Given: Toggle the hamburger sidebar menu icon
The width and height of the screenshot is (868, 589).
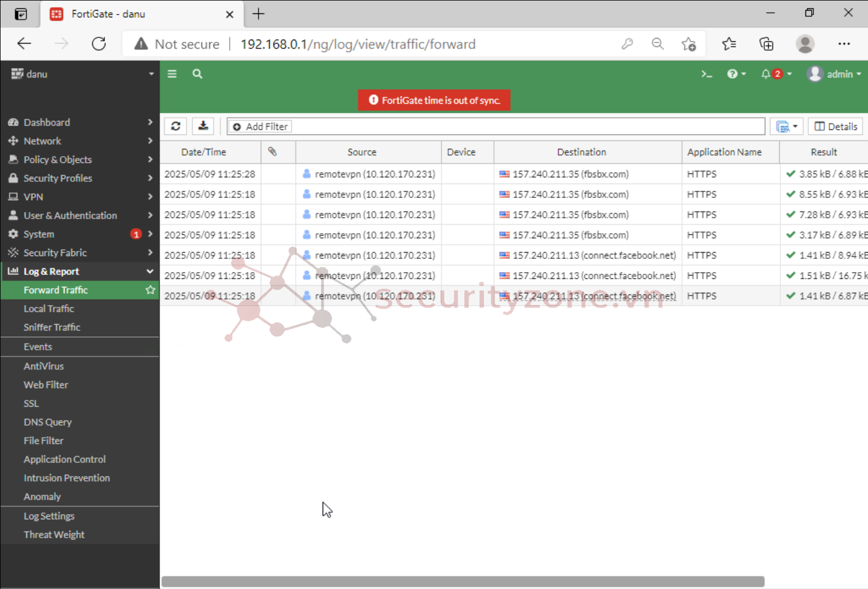Looking at the screenshot, I should pyautogui.click(x=172, y=74).
